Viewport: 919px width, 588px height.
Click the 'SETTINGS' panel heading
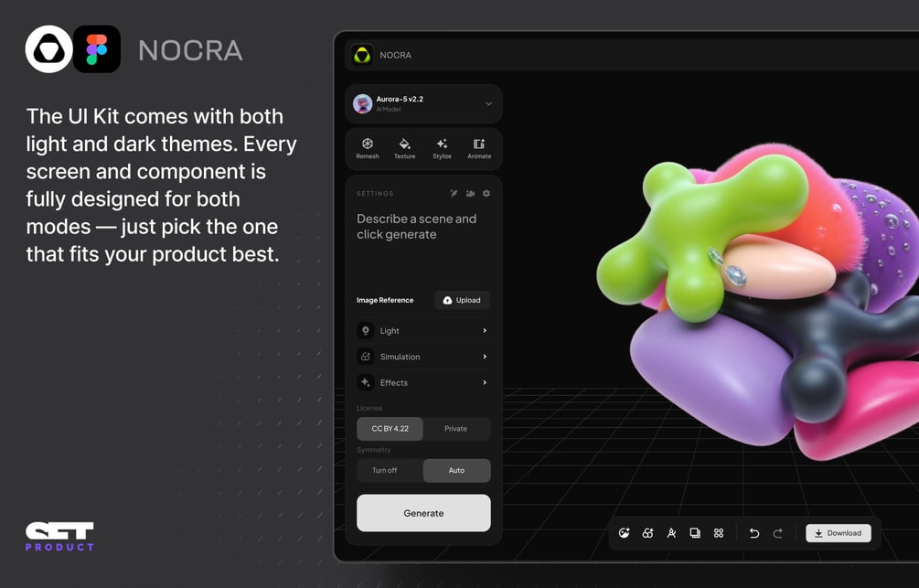[x=375, y=194]
